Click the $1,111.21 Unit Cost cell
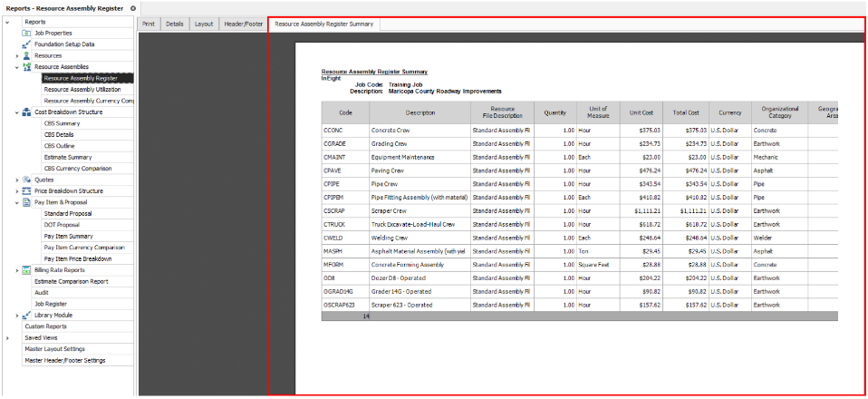The width and height of the screenshot is (868, 399). tap(641, 211)
